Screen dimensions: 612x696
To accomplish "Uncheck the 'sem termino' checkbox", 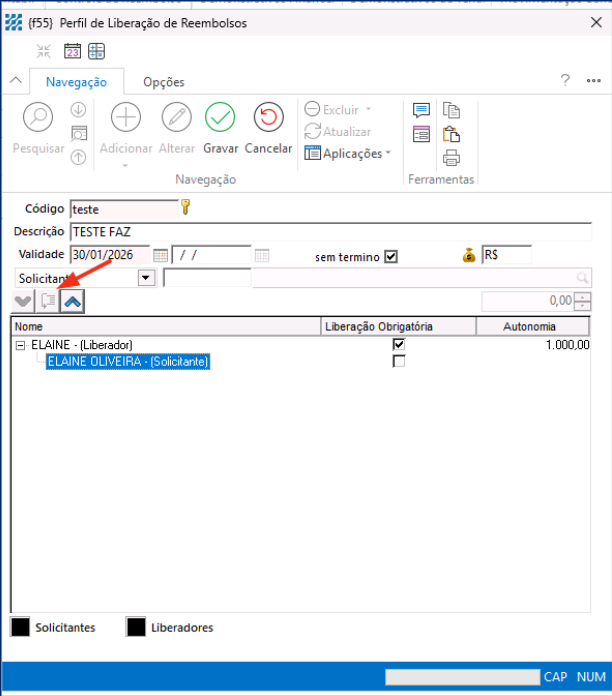I will pos(391,256).
